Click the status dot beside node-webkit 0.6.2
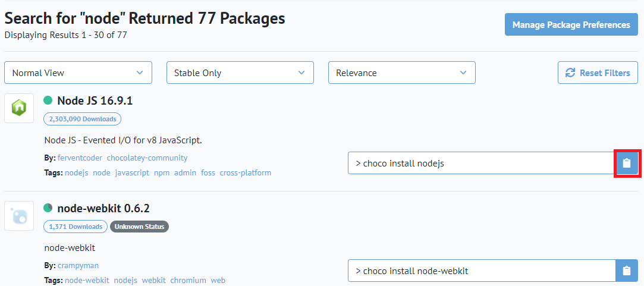644x286 pixels. point(48,208)
